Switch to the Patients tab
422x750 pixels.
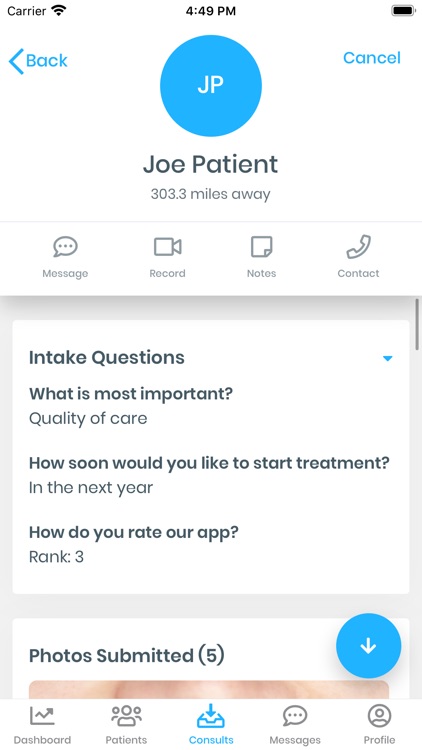click(x=126, y=725)
